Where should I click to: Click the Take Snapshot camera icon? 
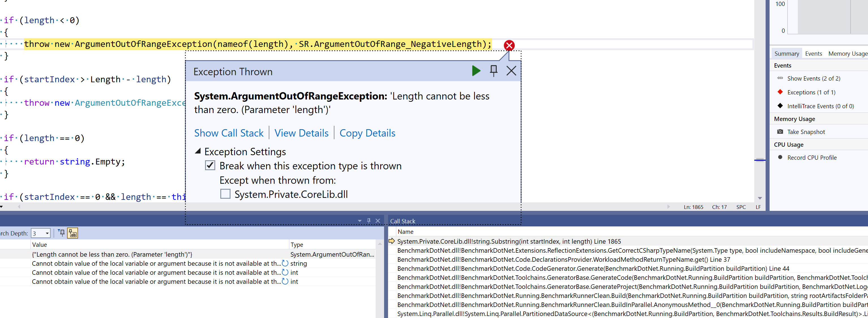pos(780,132)
